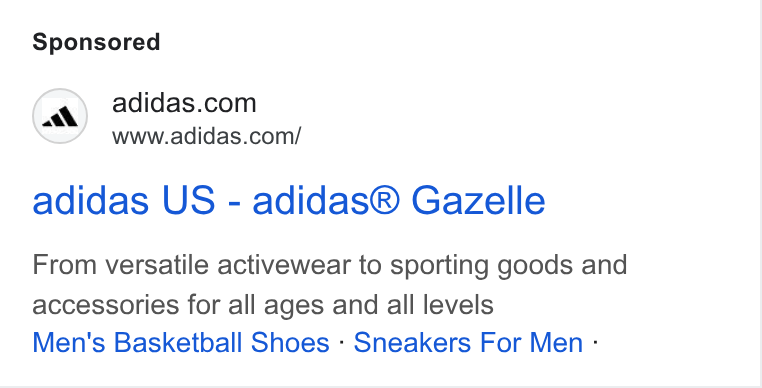The image size is (762, 388).
Task: Click the adidas three-stripe logo icon
Action: pos(60,117)
